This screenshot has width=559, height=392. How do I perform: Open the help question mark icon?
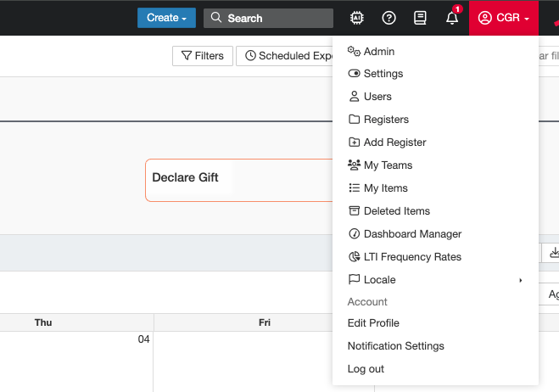coord(389,18)
